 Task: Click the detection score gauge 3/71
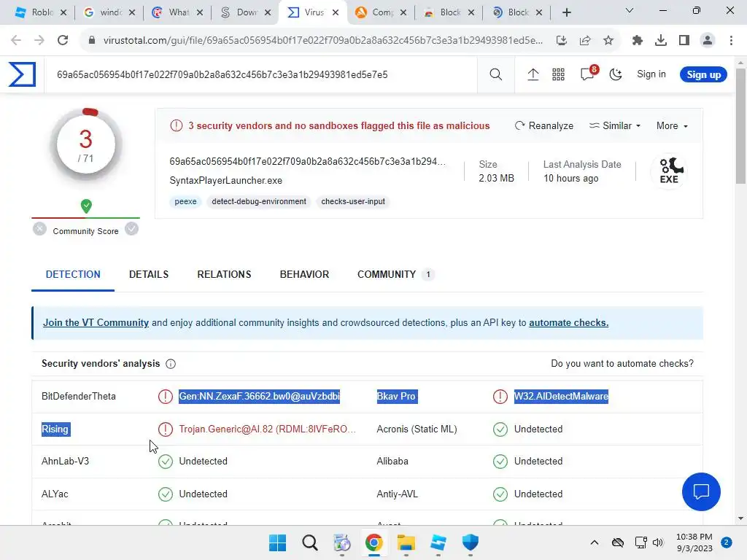point(86,144)
